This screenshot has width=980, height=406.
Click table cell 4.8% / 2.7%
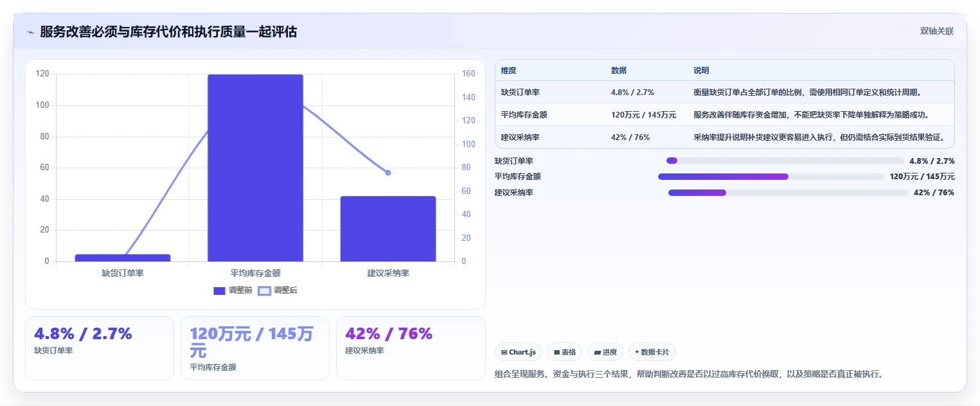click(x=632, y=93)
